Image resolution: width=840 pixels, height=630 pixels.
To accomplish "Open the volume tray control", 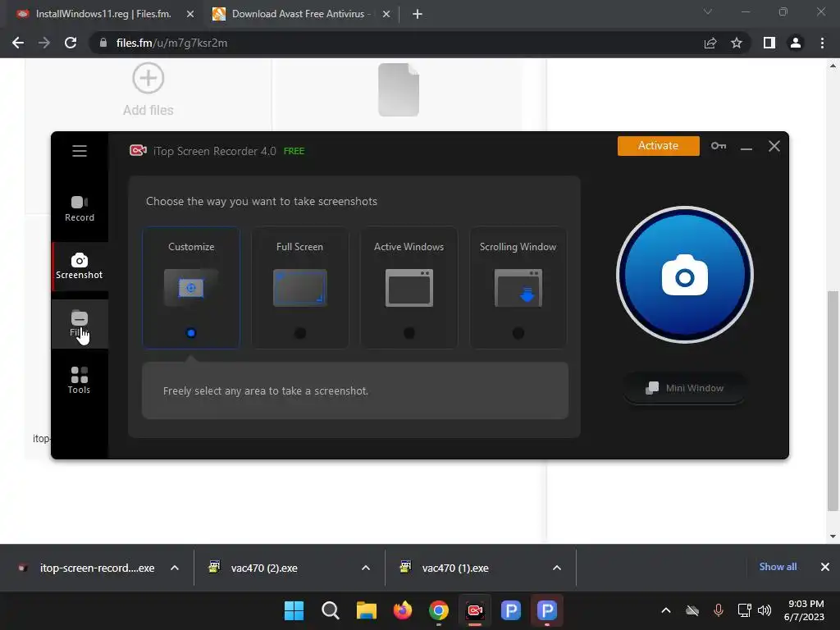I will coord(765,610).
